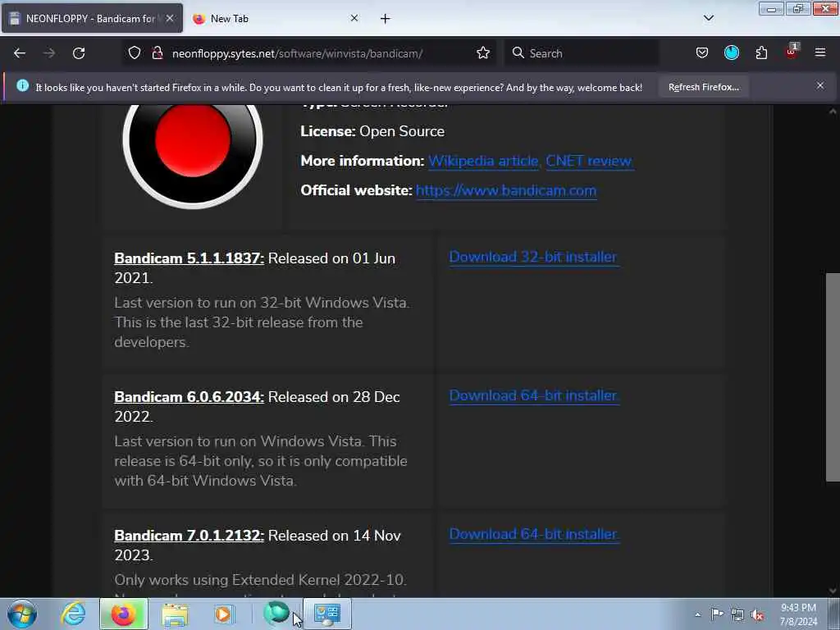This screenshot has width=840, height=630.
Task: Go back with the browser back arrow
Action: click(x=20, y=53)
